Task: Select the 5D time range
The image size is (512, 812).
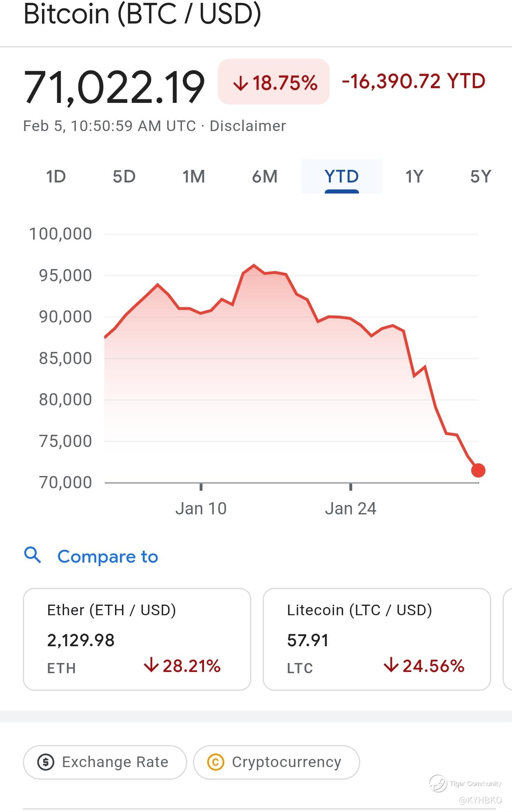Action: (x=124, y=177)
